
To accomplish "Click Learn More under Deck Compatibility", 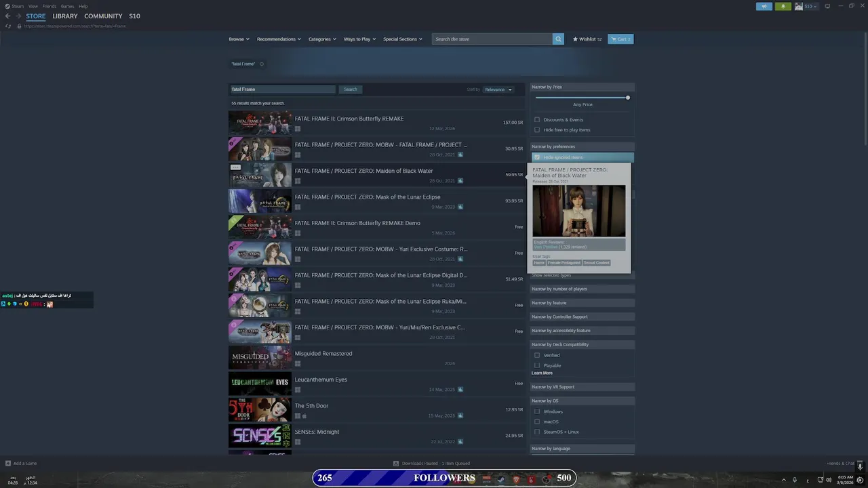I will click(542, 373).
